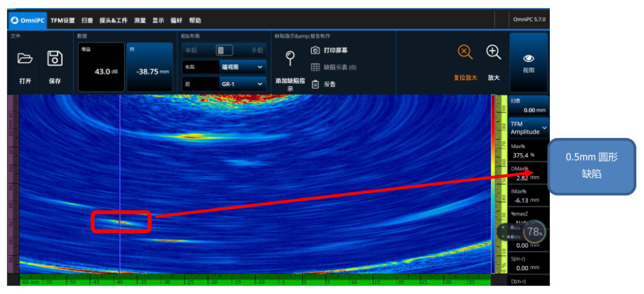Image resolution: width=644 pixels, height=294 pixels.
Task: Click the vertical blue cursor line
Action: click(119, 184)
